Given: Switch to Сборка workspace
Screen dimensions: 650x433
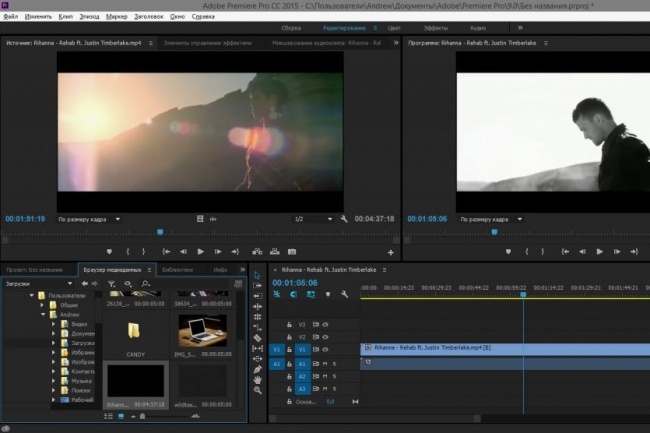Looking at the screenshot, I should coord(291,28).
